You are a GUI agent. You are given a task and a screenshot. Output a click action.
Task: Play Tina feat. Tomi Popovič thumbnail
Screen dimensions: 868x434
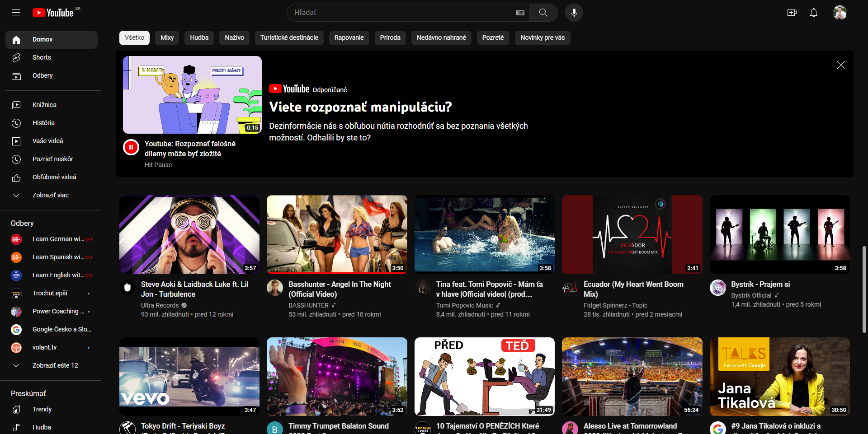[x=485, y=234]
